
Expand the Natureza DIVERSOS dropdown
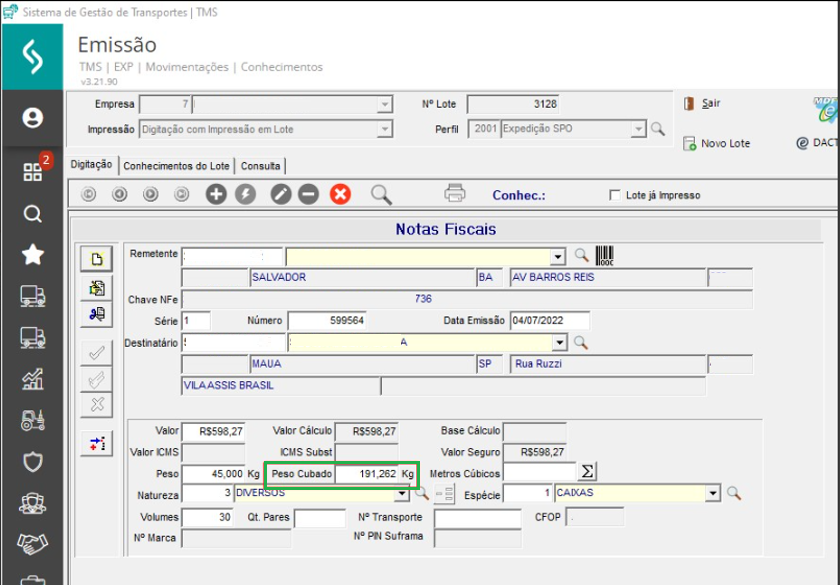point(402,493)
